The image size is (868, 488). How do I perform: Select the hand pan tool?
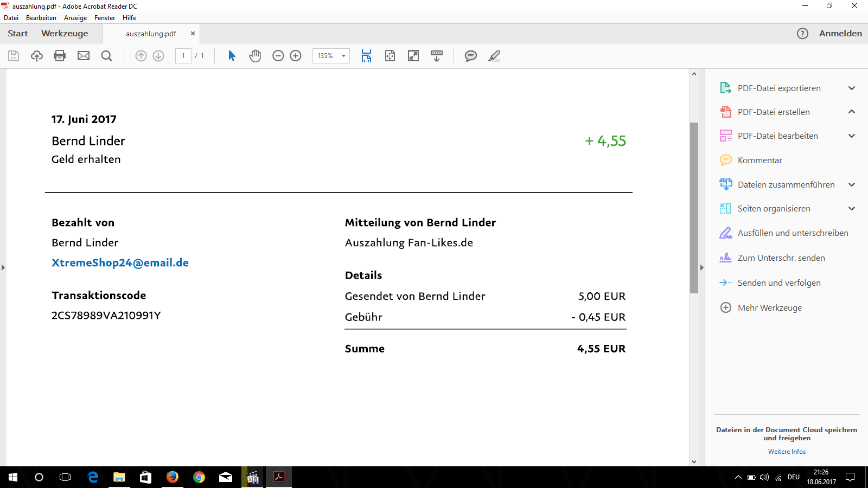coord(255,56)
